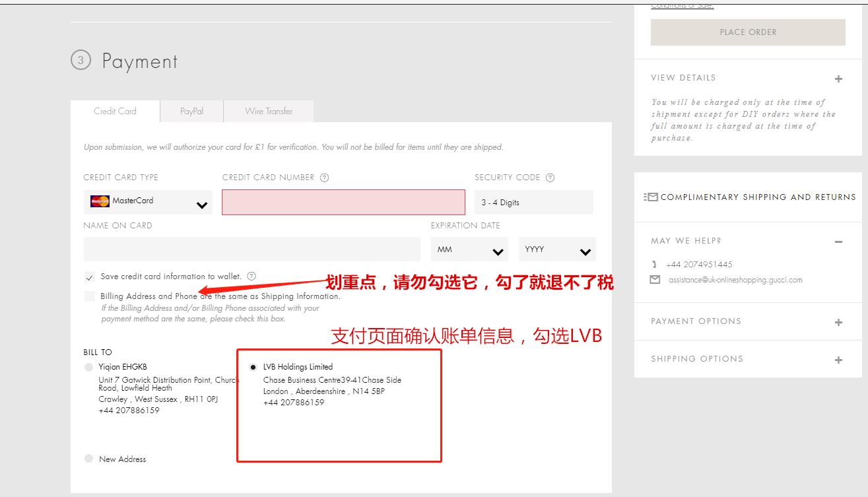868x497 pixels.
Task: Switch to the Wire Transfer tab
Action: coord(268,111)
